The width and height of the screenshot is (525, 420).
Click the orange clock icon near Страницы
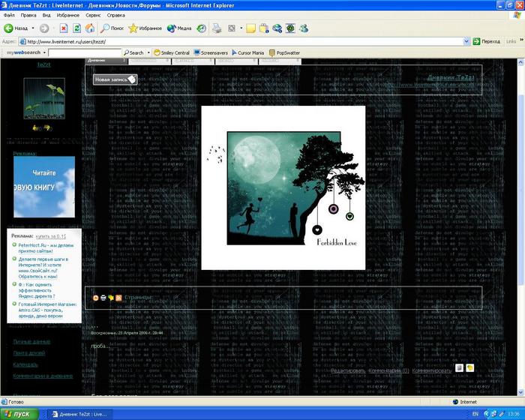click(x=95, y=298)
